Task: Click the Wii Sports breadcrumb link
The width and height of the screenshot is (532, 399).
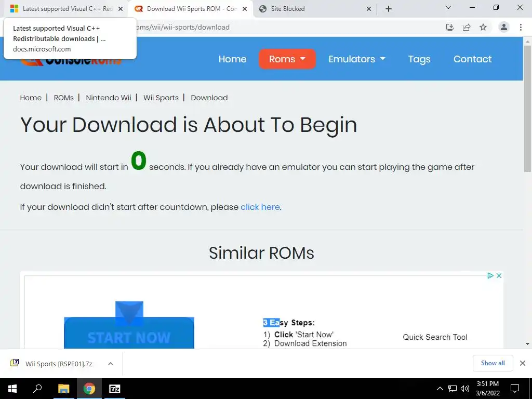Action: coord(161,98)
